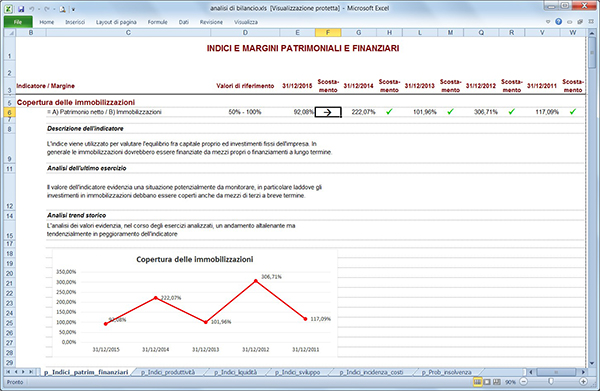Click the Save icon in quick access toolbar
Screen dimensions: 600x391
(x=21, y=8)
